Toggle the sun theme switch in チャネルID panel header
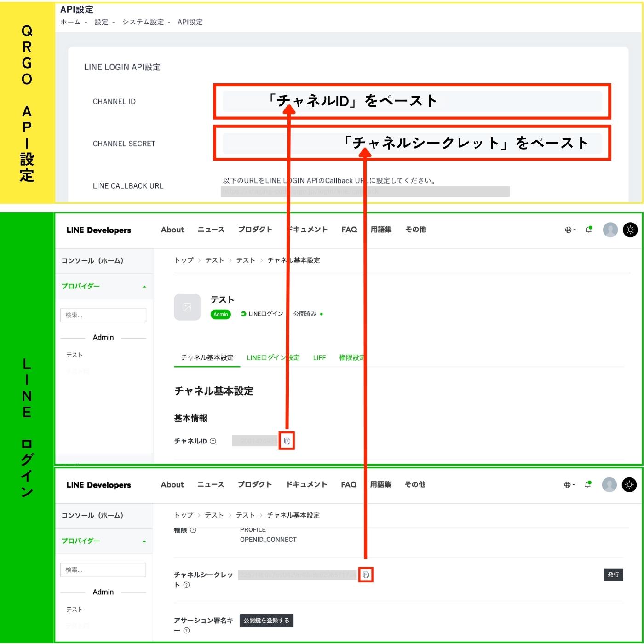This screenshot has width=644, height=644. point(630,230)
